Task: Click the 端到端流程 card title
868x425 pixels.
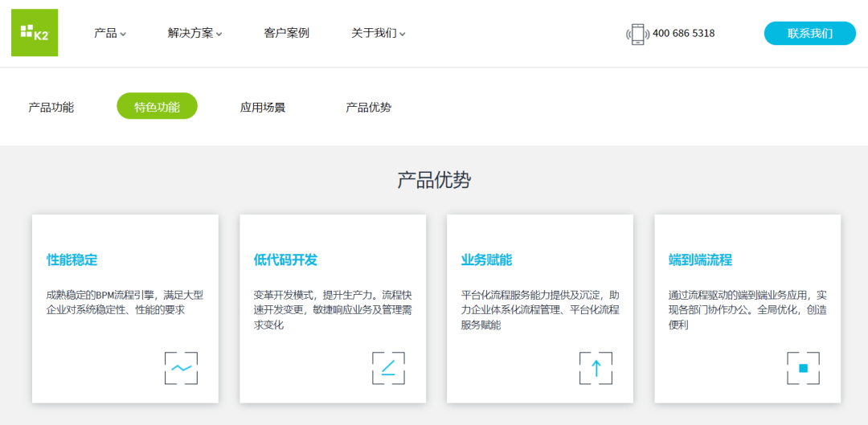Action: [700, 259]
